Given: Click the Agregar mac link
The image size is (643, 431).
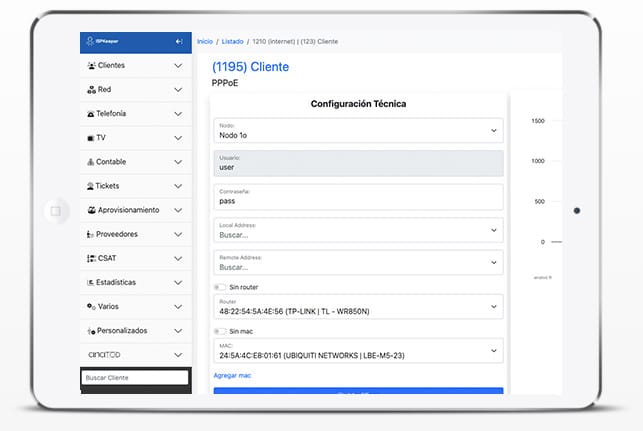Looking at the screenshot, I should pyautogui.click(x=231, y=375).
